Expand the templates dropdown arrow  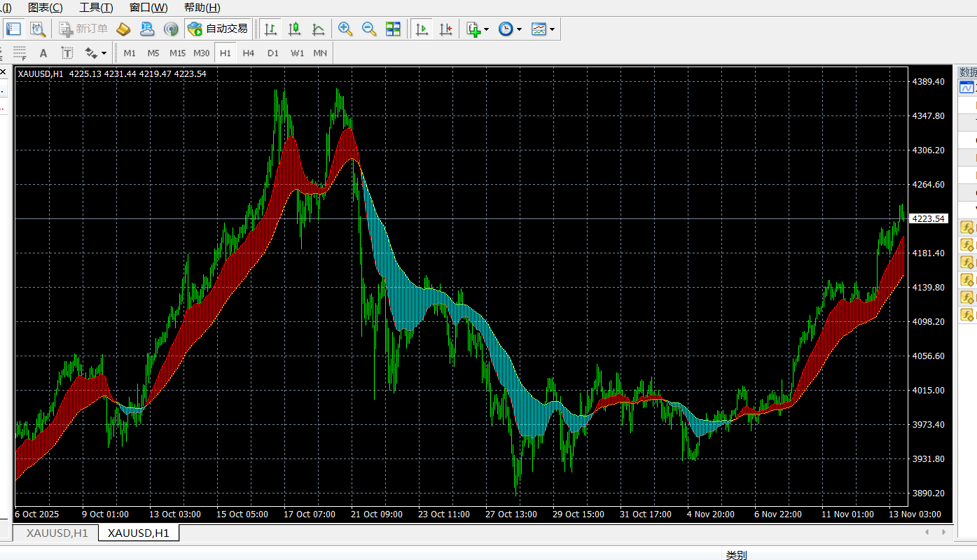[553, 29]
